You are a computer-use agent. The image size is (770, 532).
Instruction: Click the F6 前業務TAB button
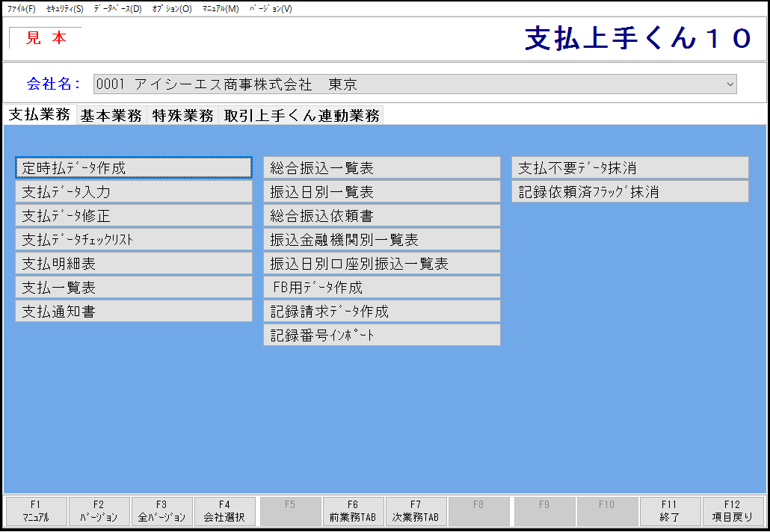click(x=353, y=511)
